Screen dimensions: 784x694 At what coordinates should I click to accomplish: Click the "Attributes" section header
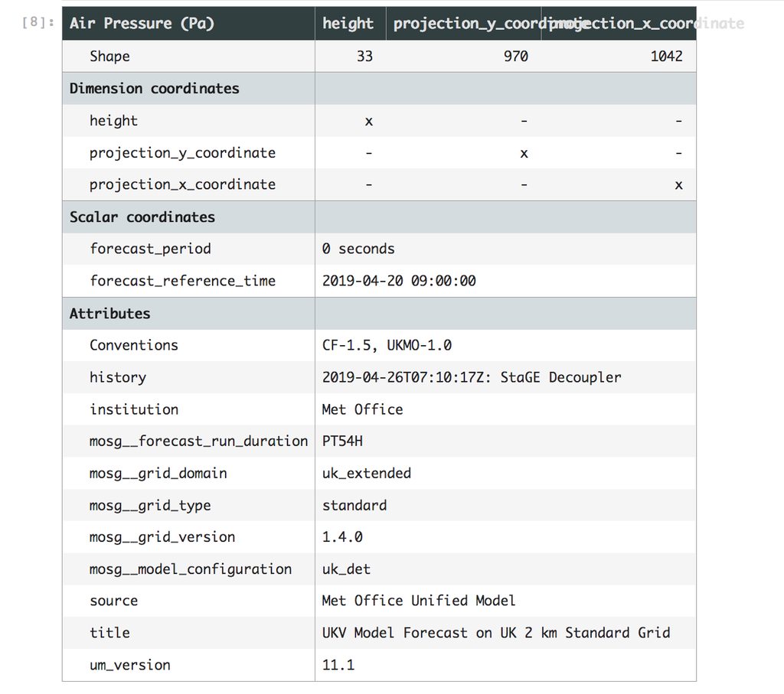(x=110, y=314)
